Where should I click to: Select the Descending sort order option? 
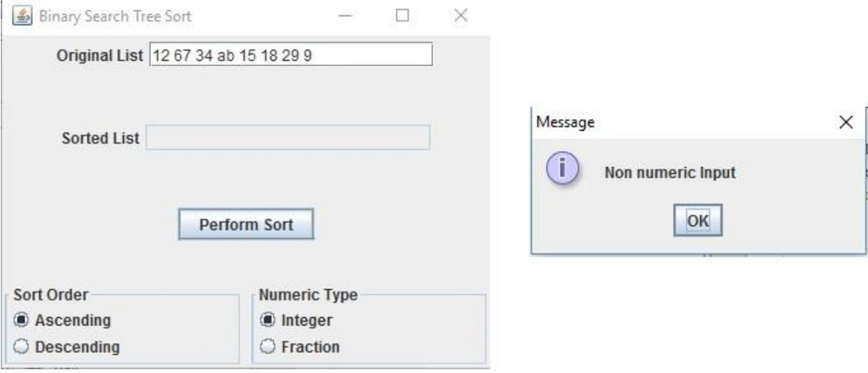[66, 347]
